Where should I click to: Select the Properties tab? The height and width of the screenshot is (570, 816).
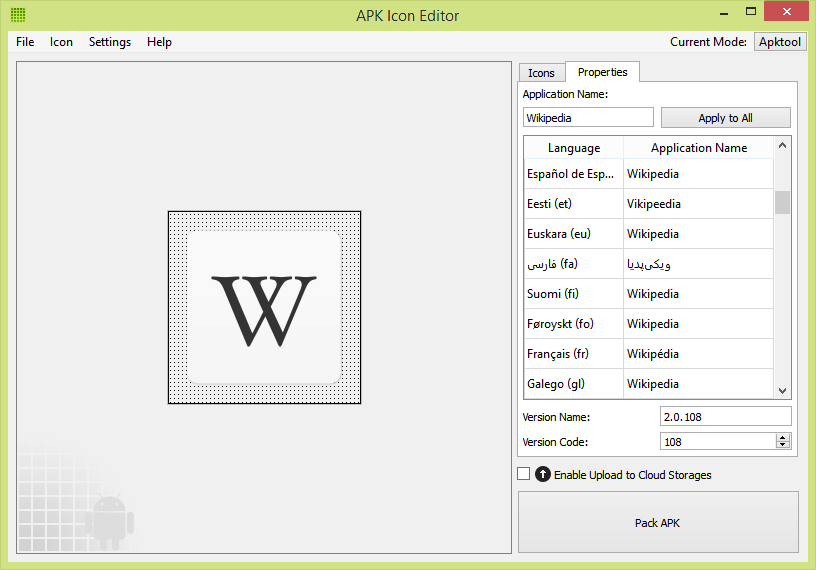point(603,72)
